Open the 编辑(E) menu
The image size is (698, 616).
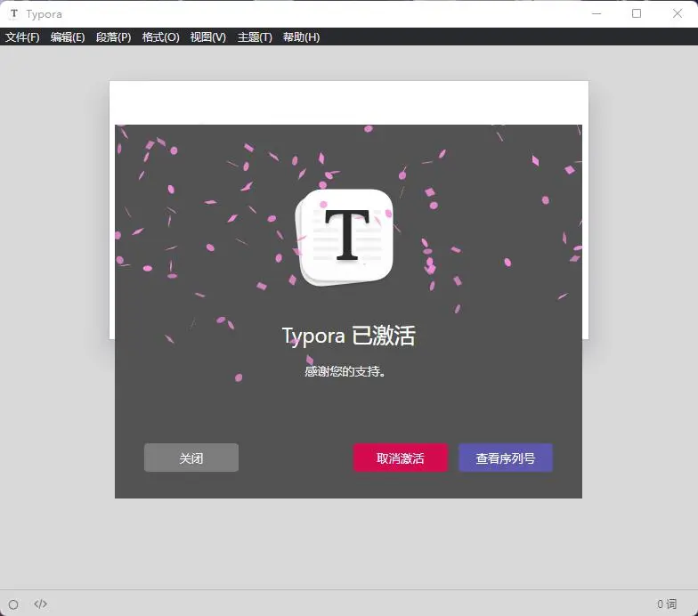coord(68,37)
